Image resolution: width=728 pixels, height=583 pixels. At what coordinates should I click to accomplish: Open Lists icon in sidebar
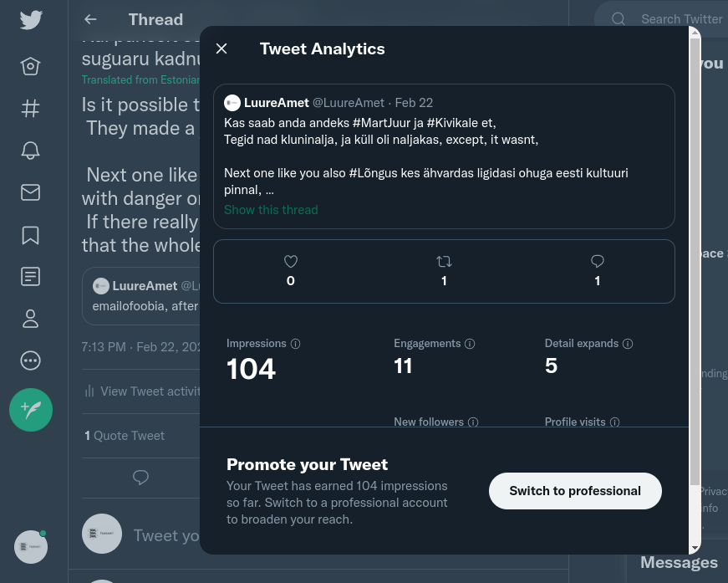31,276
